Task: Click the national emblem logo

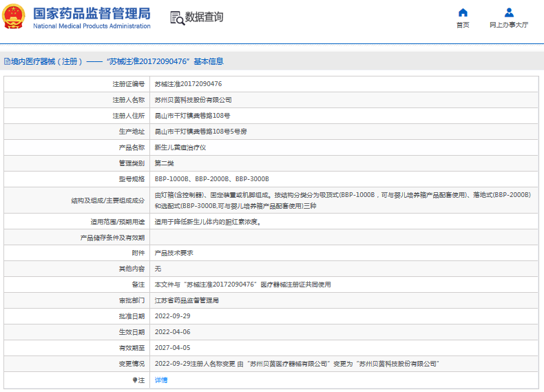Action: click(x=14, y=17)
